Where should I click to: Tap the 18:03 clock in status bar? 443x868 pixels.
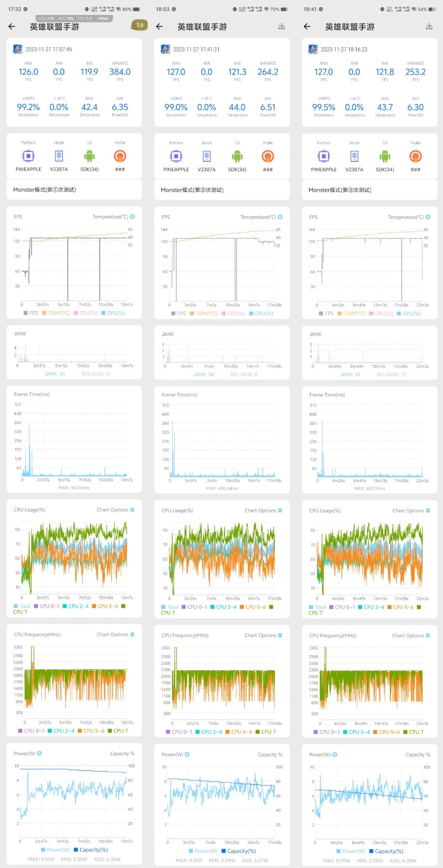(163, 9)
